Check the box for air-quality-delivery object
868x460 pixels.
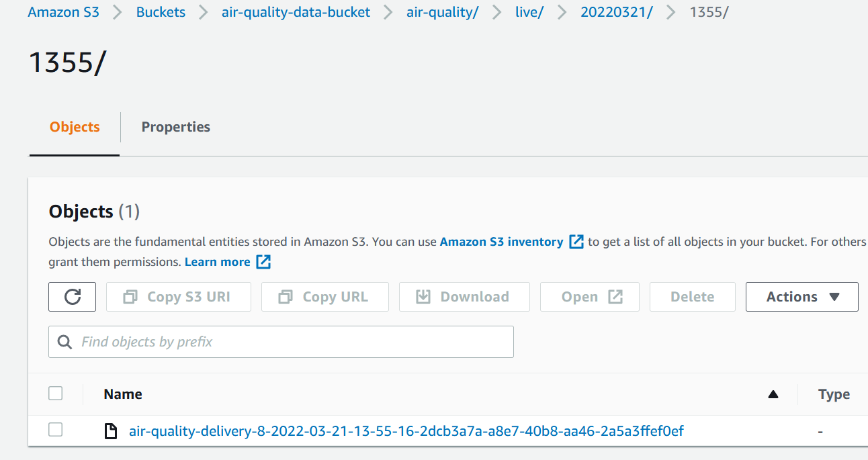point(56,430)
